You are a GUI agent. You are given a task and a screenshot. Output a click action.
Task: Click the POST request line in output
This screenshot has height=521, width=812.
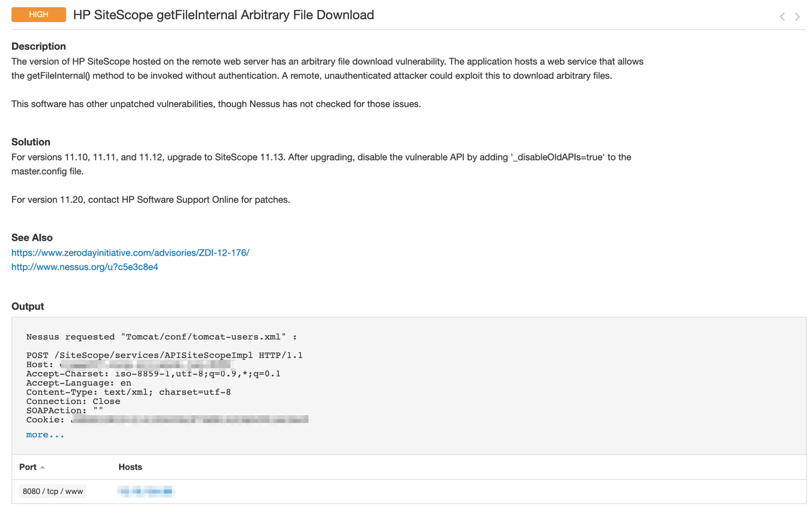coord(165,355)
